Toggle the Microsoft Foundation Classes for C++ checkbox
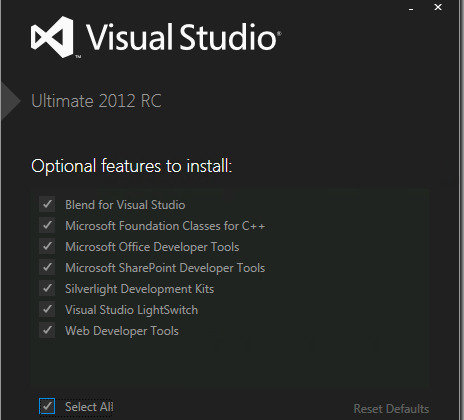This screenshot has height=420, width=464. (47, 225)
